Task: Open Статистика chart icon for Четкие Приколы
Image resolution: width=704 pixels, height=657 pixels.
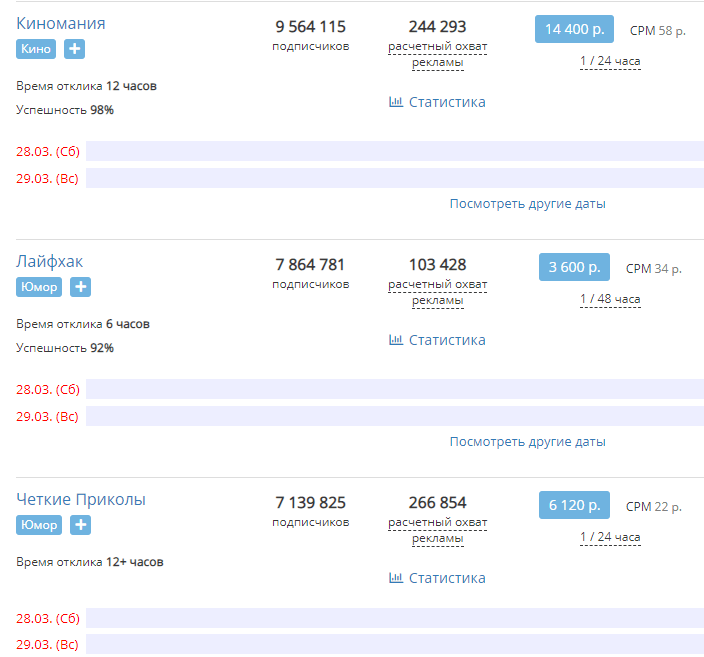Action: 396,578
